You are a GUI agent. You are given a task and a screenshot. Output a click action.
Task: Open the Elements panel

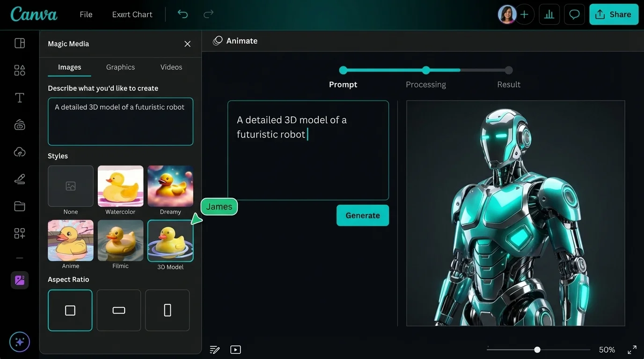coord(19,70)
